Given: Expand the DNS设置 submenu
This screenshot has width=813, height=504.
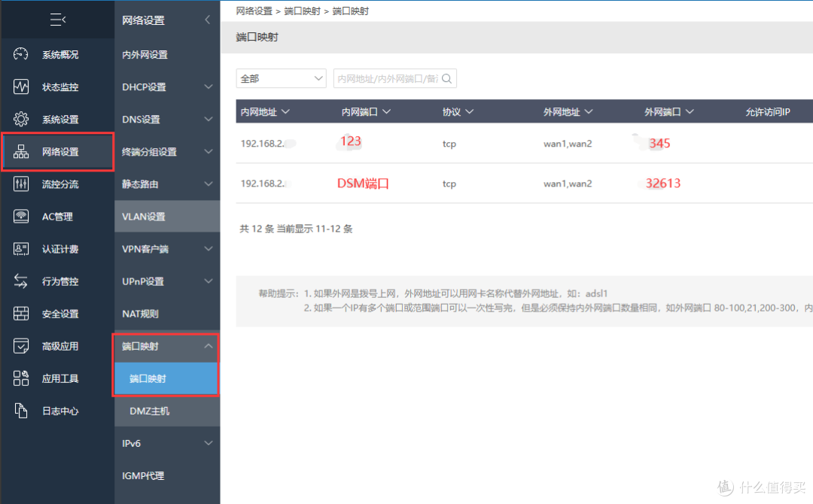Looking at the screenshot, I should pyautogui.click(x=209, y=119).
